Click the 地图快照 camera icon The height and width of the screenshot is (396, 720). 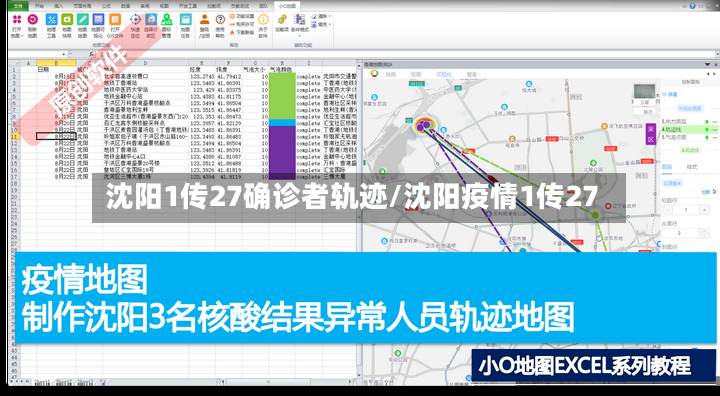[x=67, y=19]
